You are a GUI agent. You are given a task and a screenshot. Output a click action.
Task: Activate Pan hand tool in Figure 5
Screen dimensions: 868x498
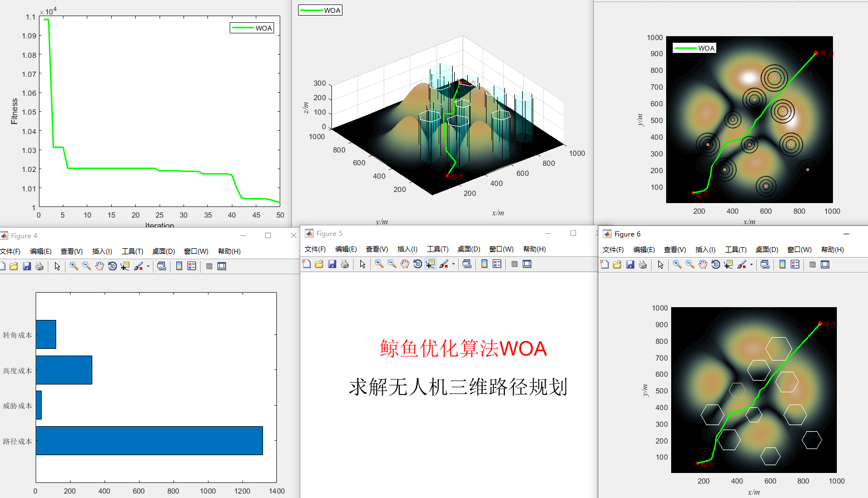click(x=405, y=264)
